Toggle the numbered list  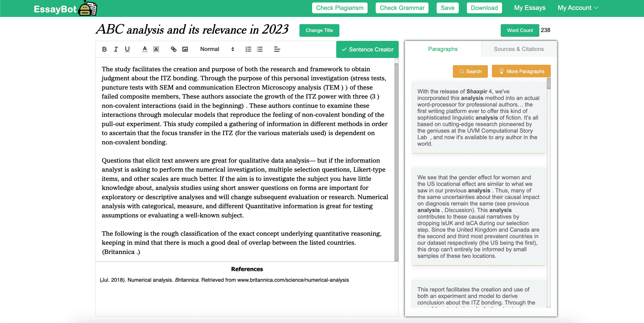click(x=248, y=49)
